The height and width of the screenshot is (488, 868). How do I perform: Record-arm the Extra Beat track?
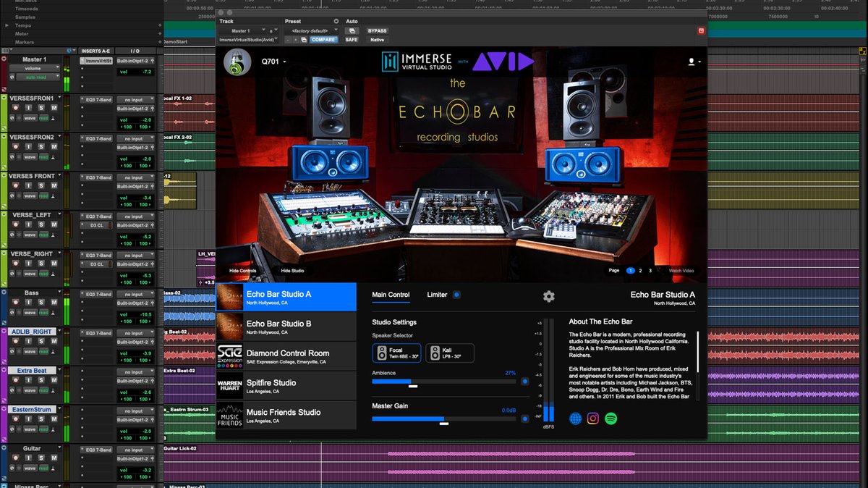point(15,382)
